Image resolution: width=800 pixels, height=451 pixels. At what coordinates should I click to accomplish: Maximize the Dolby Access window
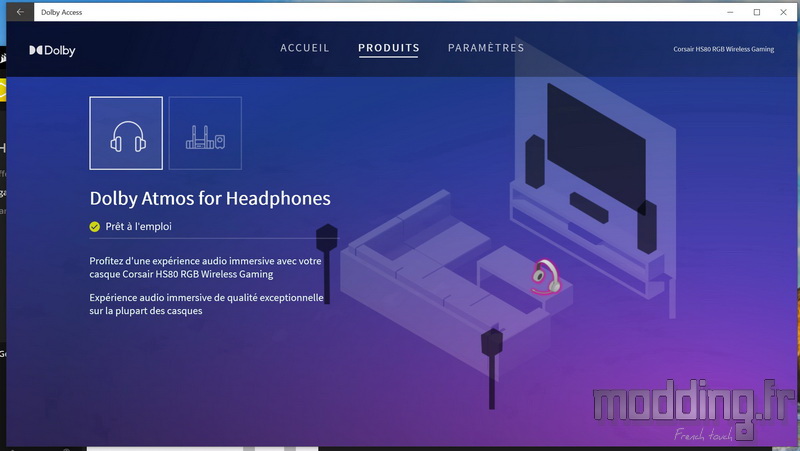757,12
